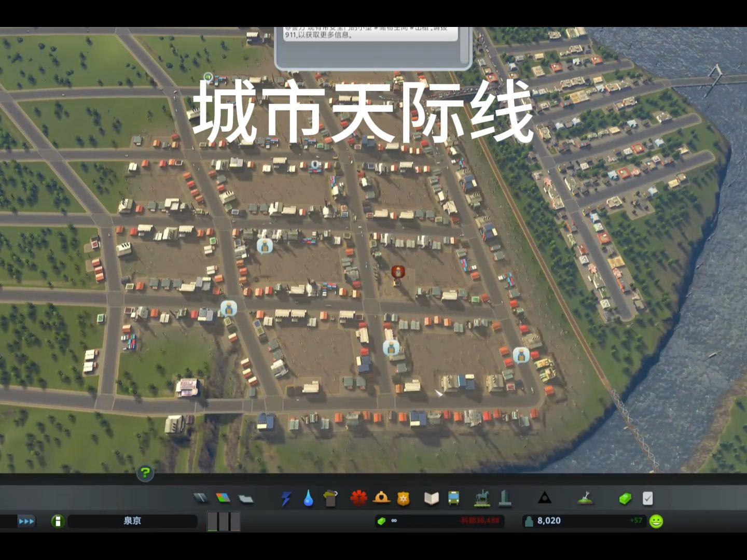Open the Water and sewage menu

point(308,499)
